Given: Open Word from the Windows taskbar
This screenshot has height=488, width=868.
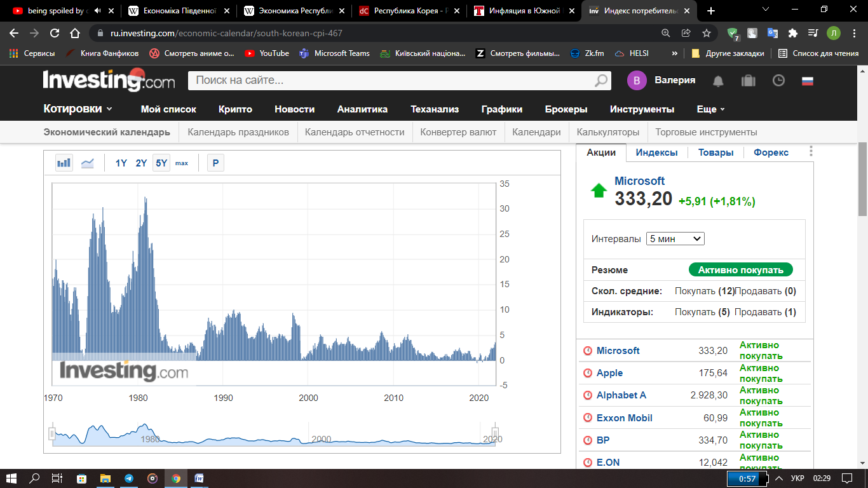Looking at the screenshot, I should 199,478.
